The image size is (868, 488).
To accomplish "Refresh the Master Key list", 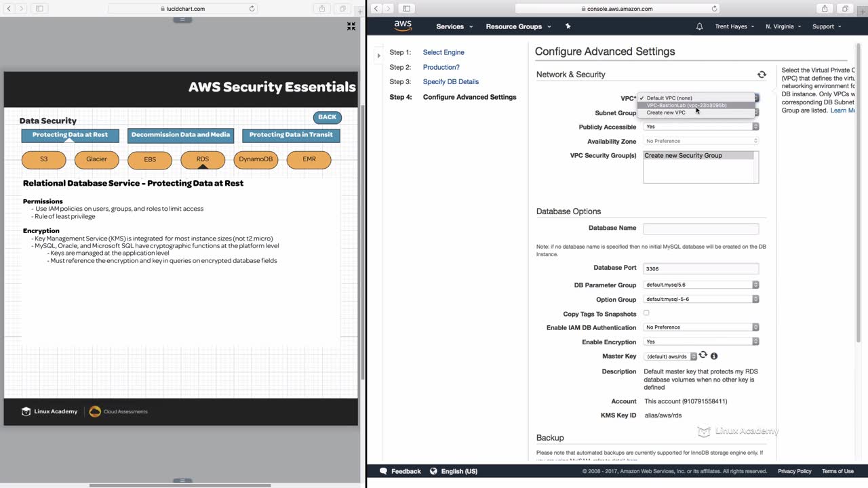I will pyautogui.click(x=703, y=355).
